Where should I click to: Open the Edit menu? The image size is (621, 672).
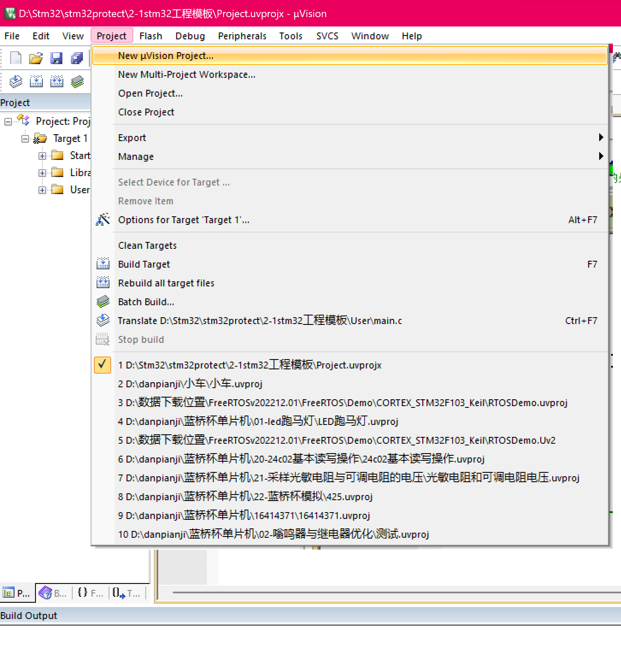(x=41, y=36)
